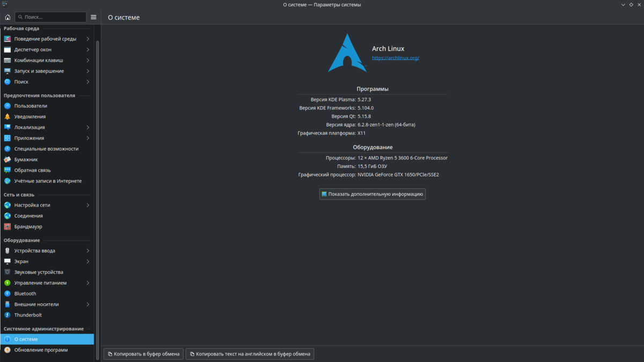Click the Внешние носители row chevron

tap(88, 304)
